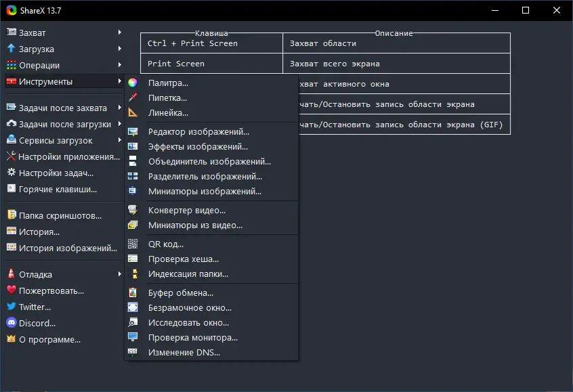Expand the Захват submenu arrow
Screen dimensions: 573x392
[119, 32]
